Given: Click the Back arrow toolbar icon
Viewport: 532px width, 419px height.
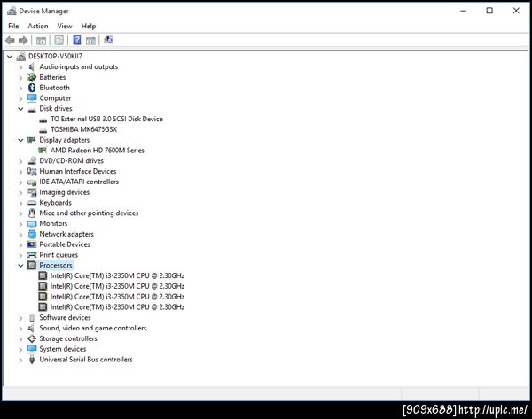Looking at the screenshot, I should (10, 41).
